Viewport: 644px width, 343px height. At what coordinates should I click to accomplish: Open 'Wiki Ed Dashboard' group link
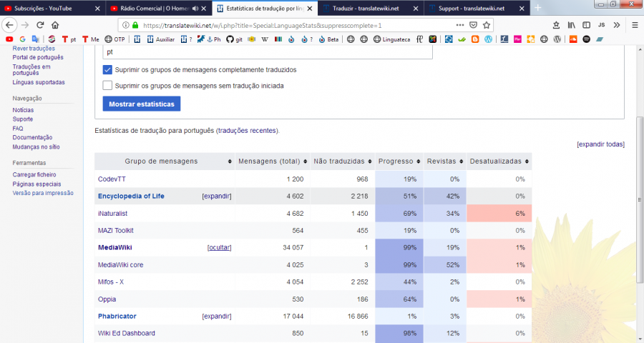[127, 333]
